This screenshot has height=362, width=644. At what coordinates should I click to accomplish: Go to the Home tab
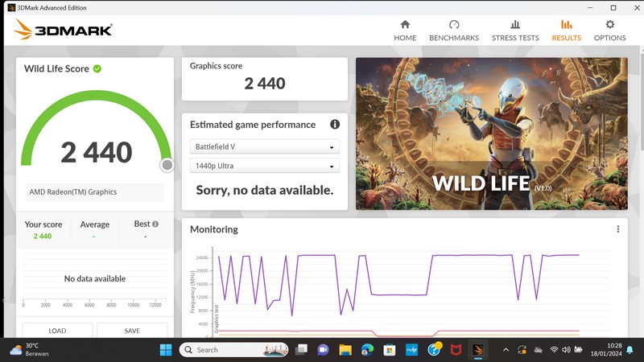tap(405, 31)
